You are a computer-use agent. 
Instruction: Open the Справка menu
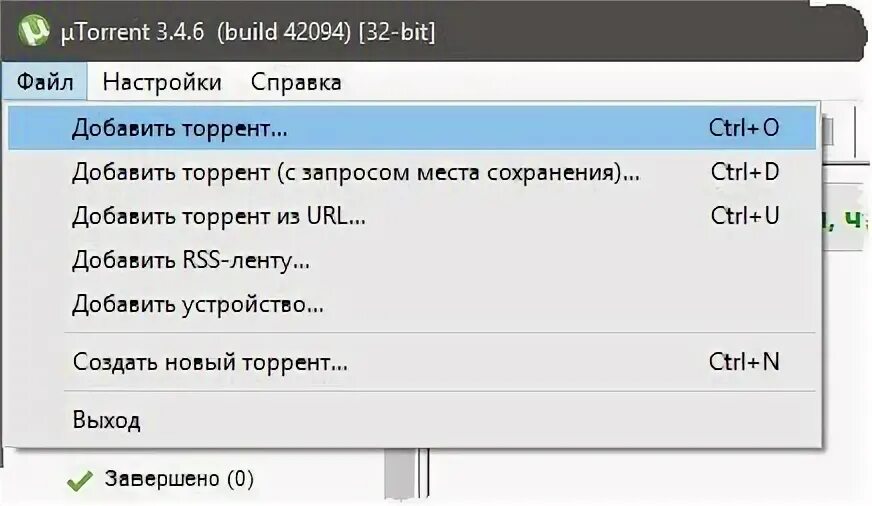point(296,82)
